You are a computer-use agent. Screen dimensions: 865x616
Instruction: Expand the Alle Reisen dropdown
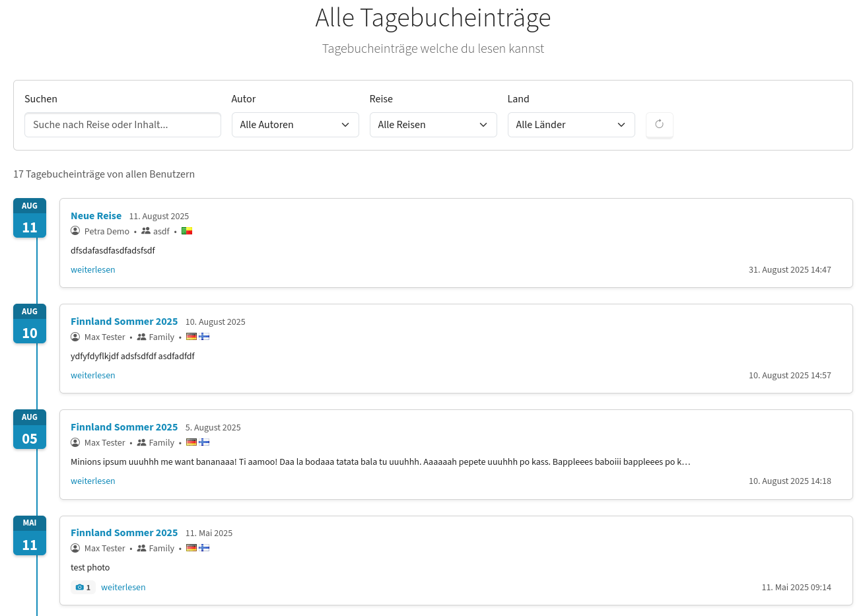coord(433,125)
